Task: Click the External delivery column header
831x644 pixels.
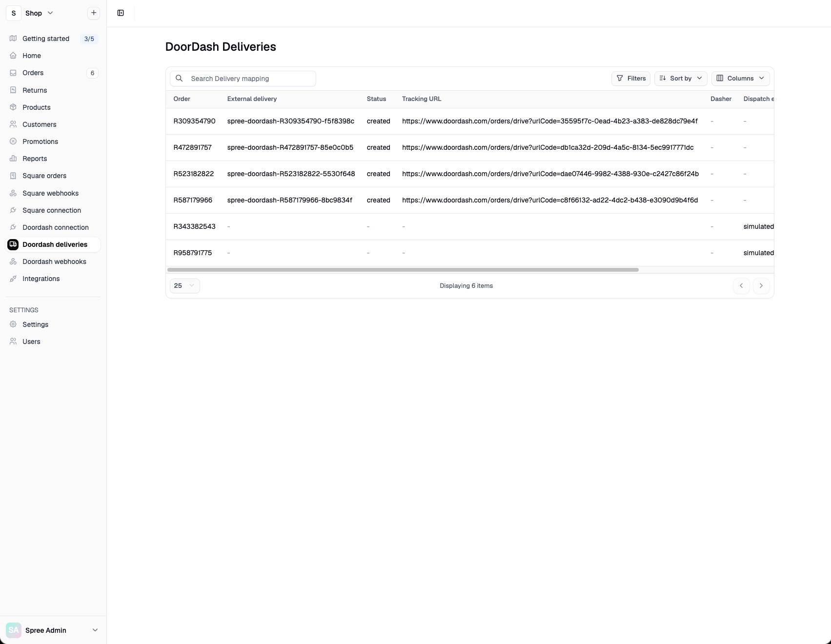Action: coord(252,99)
